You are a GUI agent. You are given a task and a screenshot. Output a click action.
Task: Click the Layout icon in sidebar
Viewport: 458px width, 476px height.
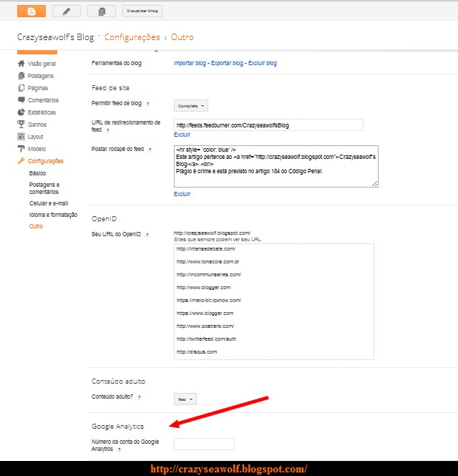coord(21,136)
